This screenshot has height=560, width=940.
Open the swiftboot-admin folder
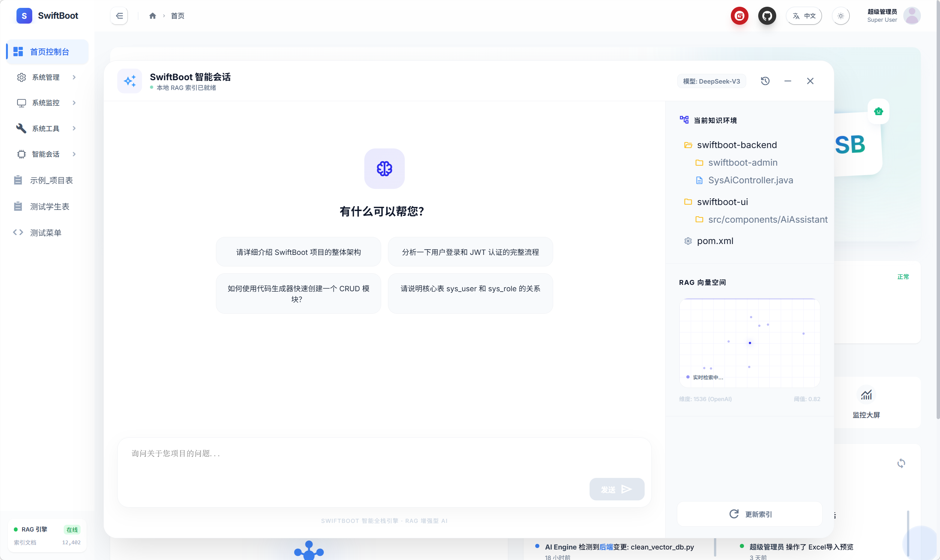(736, 163)
